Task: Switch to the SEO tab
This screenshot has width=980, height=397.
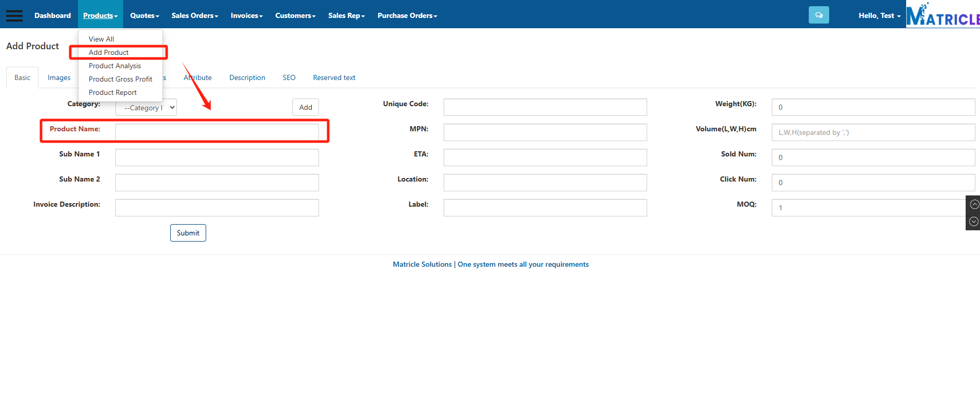Action: coord(289,77)
